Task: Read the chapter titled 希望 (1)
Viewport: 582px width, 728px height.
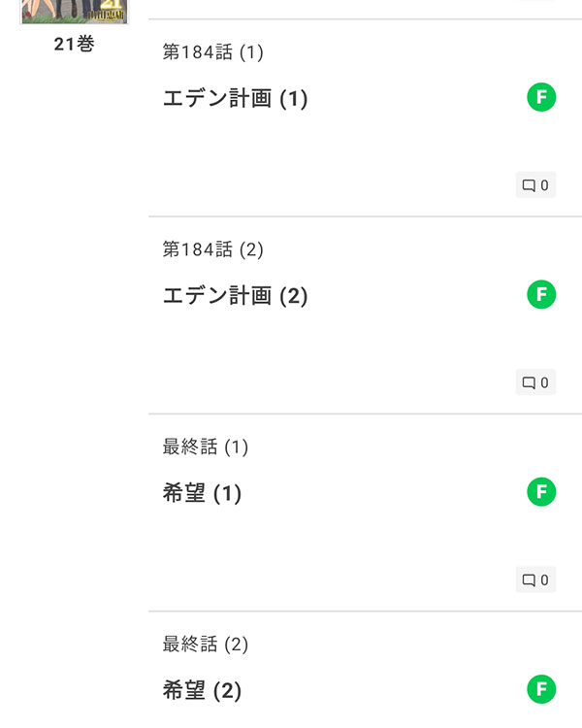Action: [202, 493]
